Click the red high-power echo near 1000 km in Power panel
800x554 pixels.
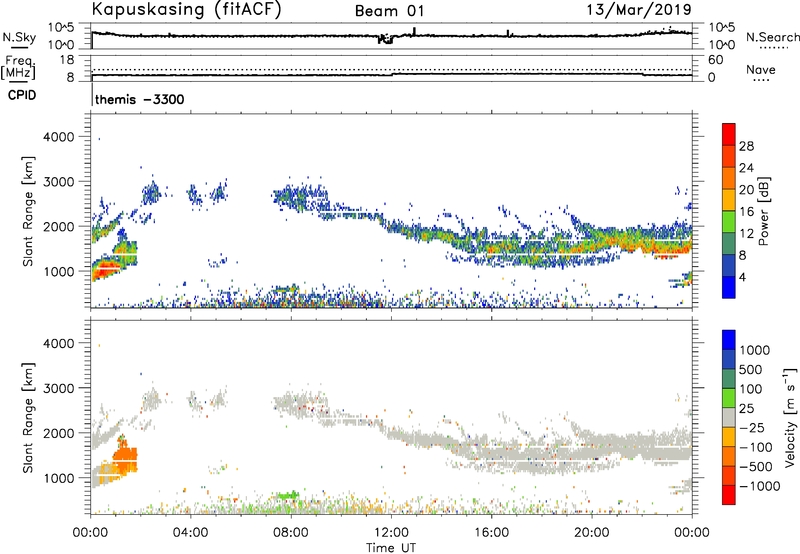105,269
